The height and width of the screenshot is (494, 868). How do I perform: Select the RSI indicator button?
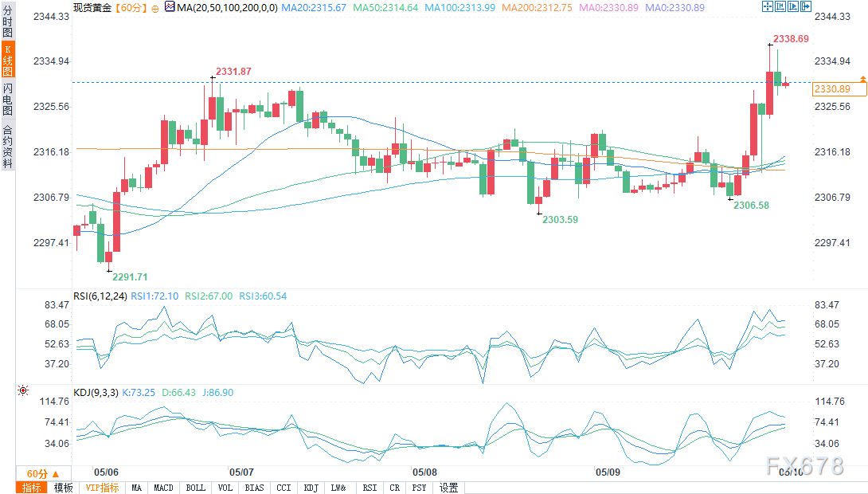coord(369,488)
